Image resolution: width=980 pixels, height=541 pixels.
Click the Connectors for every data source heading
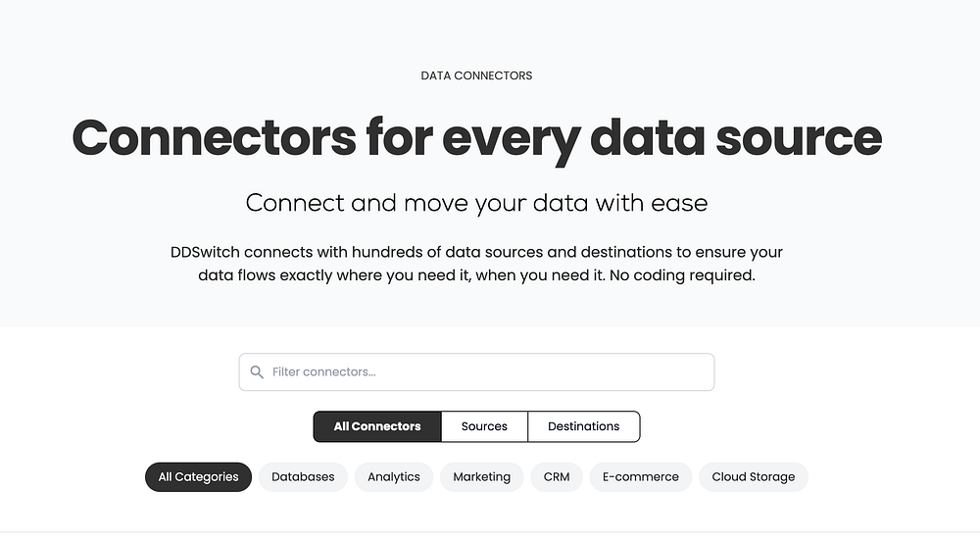coord(476,138)
